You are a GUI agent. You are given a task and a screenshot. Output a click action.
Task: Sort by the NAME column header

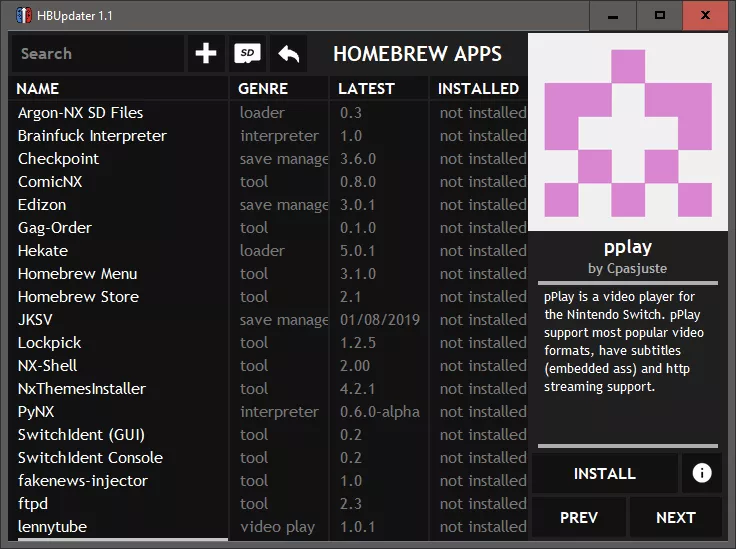(38, 89)
